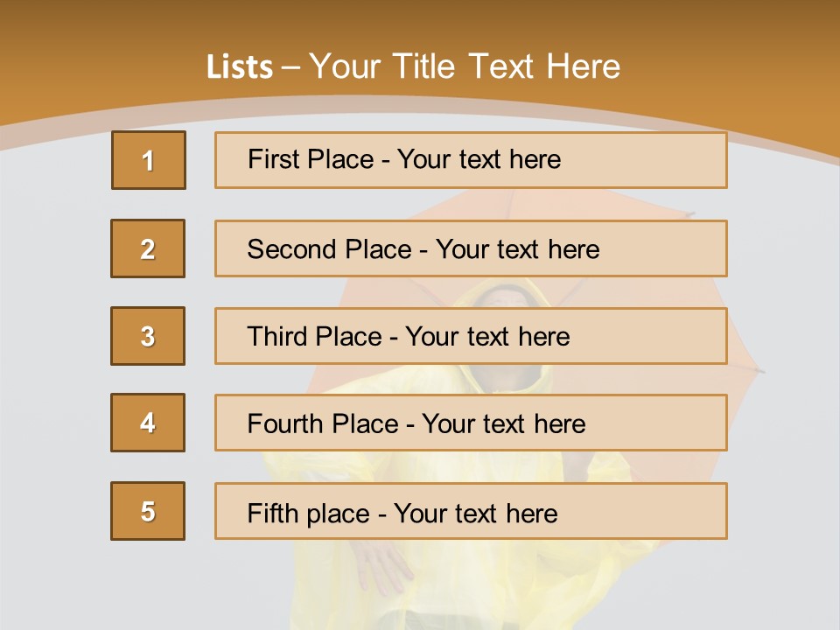Click the number 4 box
The image size is (840, 630).
pos(148,423)
